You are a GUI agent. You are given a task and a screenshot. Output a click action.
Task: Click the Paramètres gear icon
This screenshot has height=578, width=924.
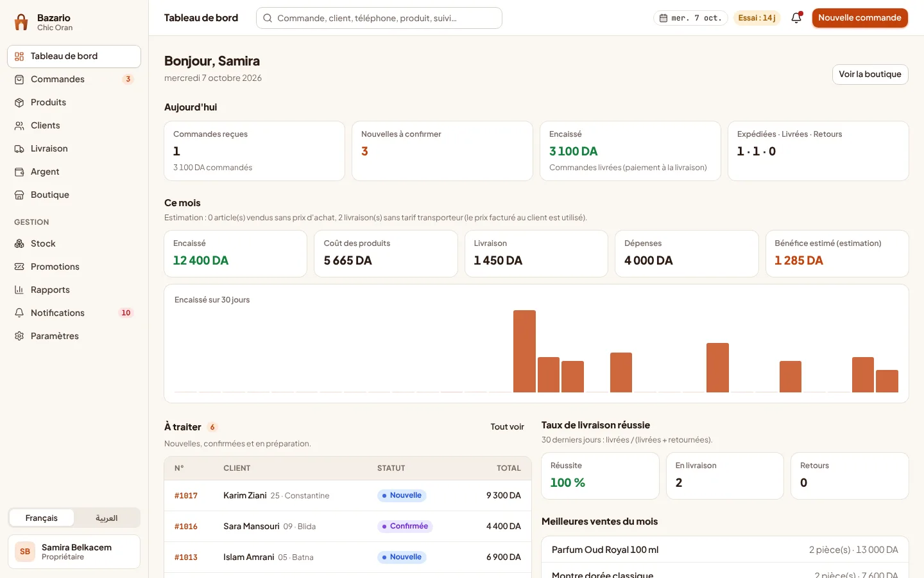tap(19, 337)
